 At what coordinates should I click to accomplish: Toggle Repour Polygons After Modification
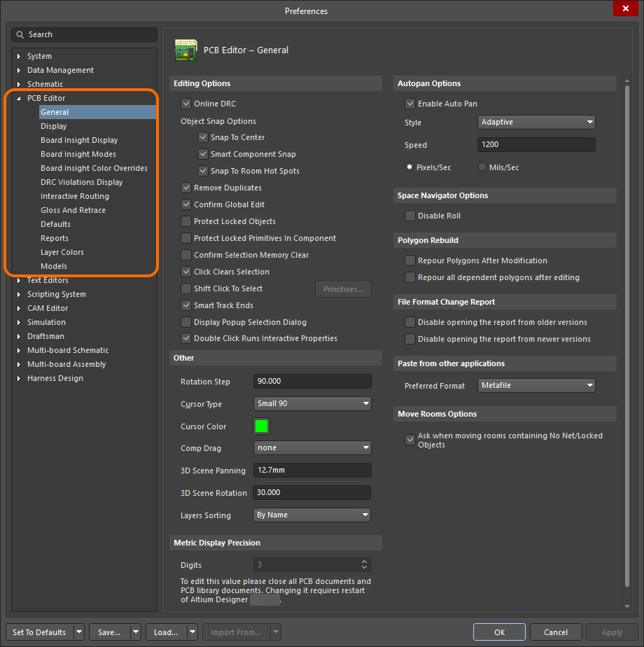coord(409,260)
